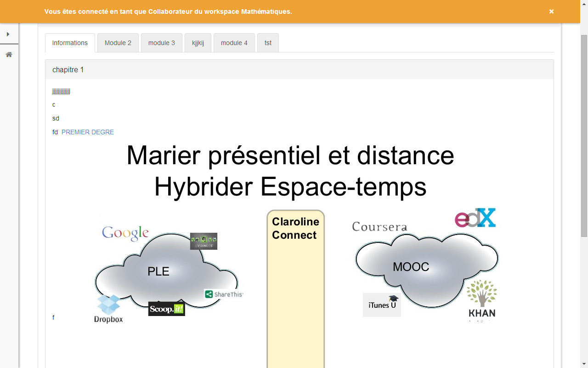This screenshot has width=588, height=368.
Task: Click the Khan Academy tree logo
Action: point(482,300)
